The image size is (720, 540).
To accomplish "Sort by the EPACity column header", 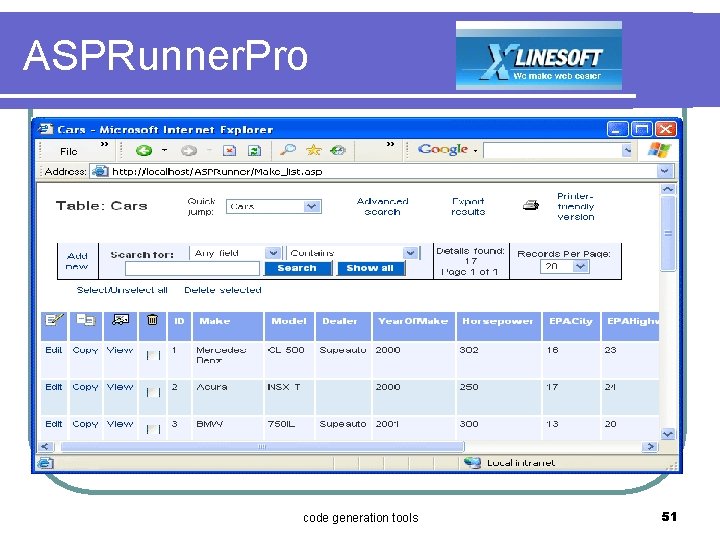I will click(x=571, y=321).
